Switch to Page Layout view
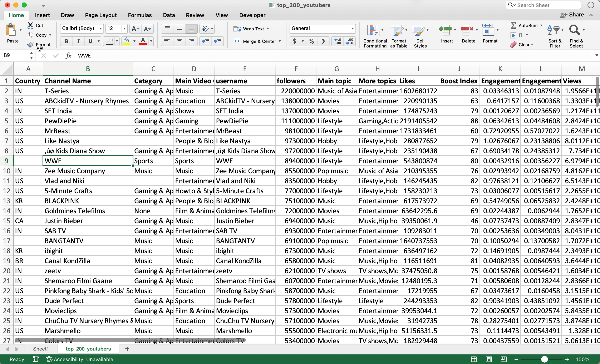Viewport: 600px width, 364px height. (x=488, y=359)
